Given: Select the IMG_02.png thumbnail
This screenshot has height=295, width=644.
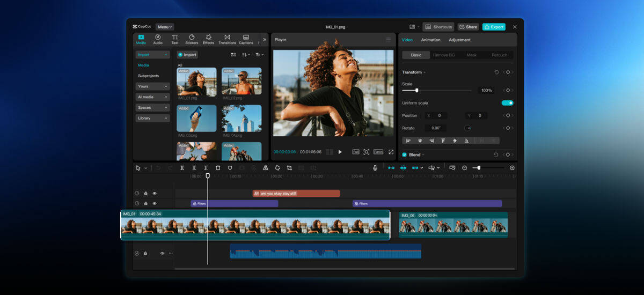Looking at the screenshot, I should (x=242, y=82).
